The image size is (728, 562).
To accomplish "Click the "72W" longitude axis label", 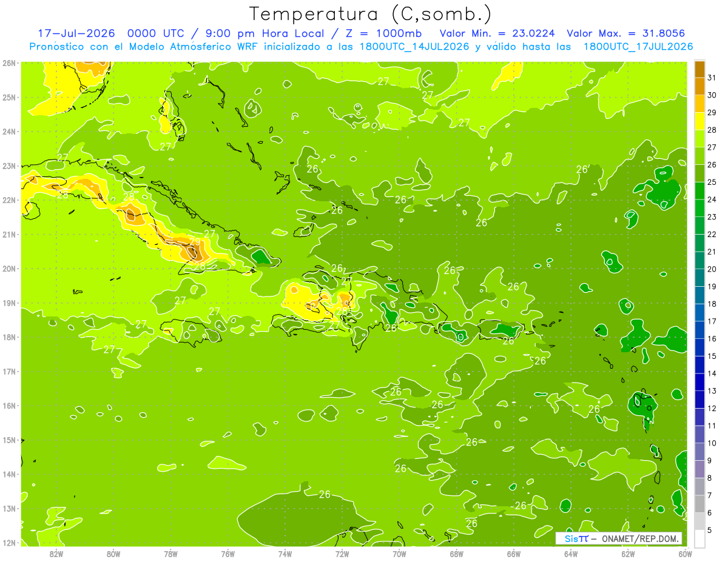I will point(342,554).
